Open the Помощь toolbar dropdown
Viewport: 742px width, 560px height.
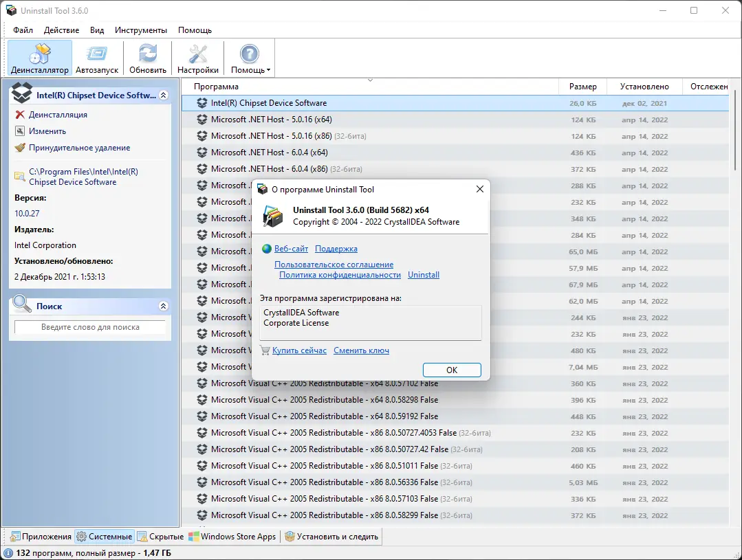[x=250, y=58]
